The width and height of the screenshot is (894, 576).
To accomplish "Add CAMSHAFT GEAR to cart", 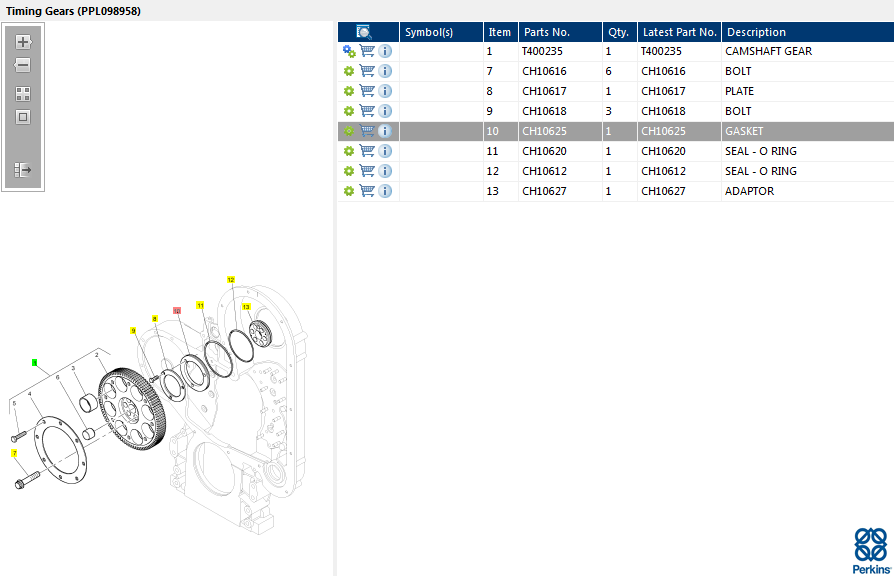I will pos(367,51).
